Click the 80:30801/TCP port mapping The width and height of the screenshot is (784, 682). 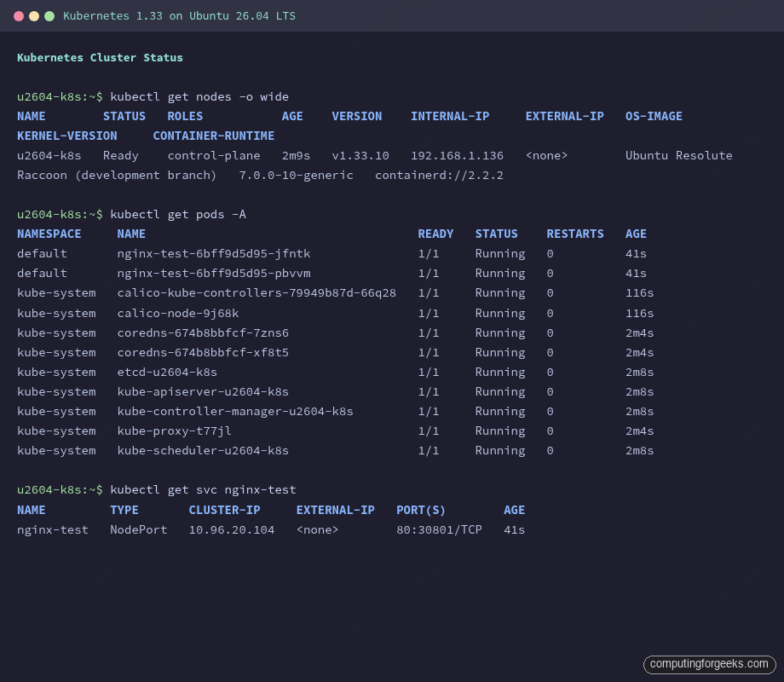click(438, 529)
